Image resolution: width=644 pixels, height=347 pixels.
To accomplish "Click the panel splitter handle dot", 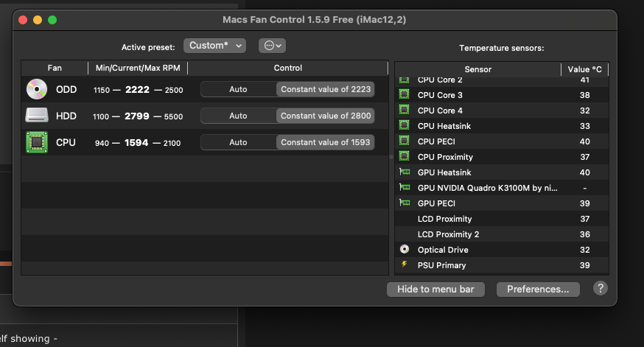I will [x=391, y=156].
